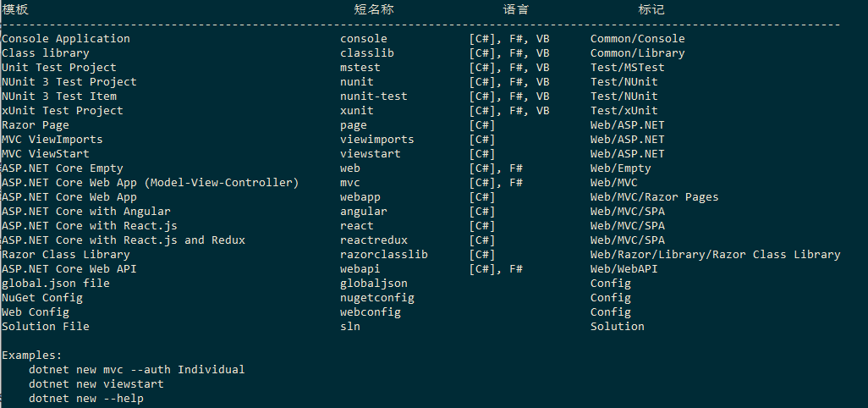
Task: Click the "razorclasslib" short name
Action: pos(384,254)
